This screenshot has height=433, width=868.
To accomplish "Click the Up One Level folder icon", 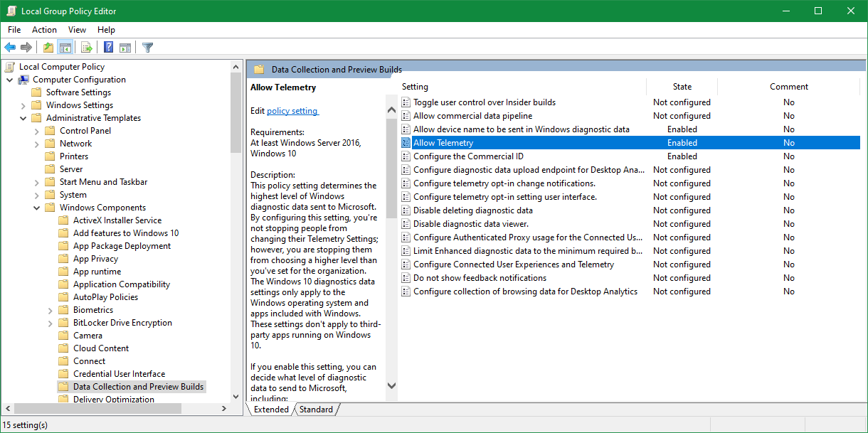I will pos(48,48).
